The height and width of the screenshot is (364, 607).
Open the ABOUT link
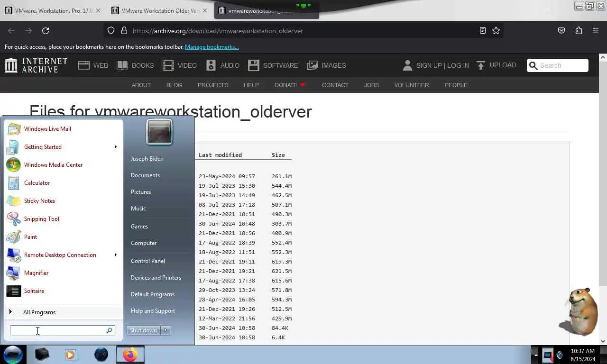coord(141,85)
